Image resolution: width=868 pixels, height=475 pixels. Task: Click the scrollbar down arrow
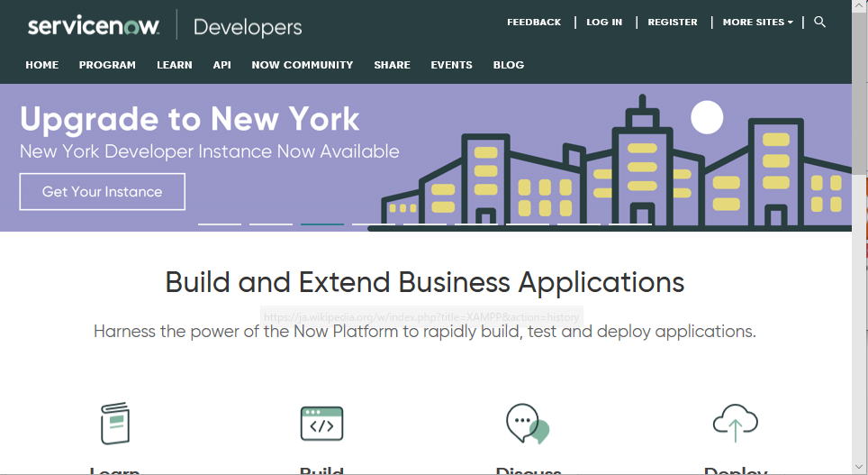click(x=860, y=467)
